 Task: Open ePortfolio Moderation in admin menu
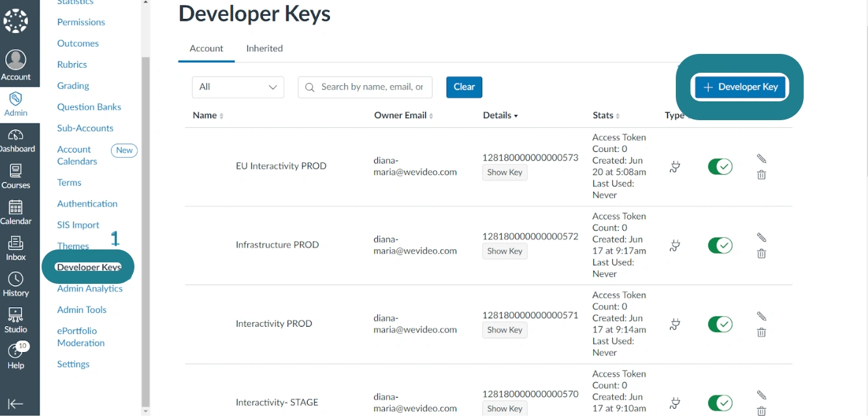81,337
